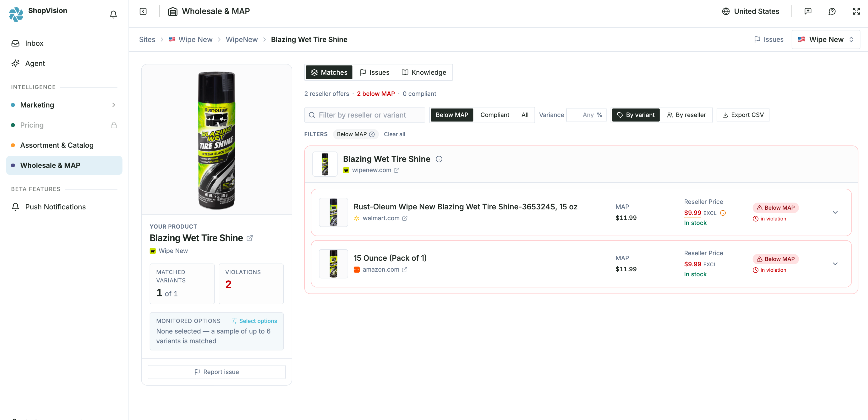Viewport: 868px width, 420px height.
Task: Go to Inbox in sidebar
Action: point(64,43)
